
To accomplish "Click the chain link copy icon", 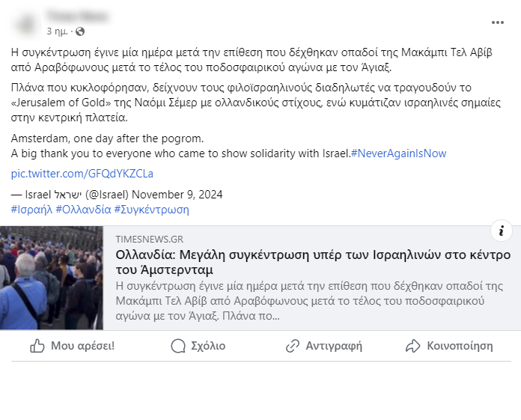I will (293, 346).
